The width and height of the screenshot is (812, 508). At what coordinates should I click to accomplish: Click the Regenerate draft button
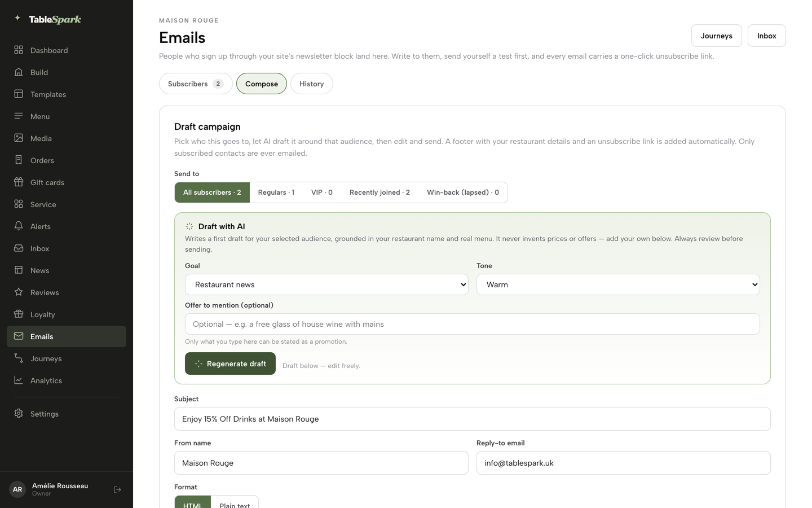point(230,364)
